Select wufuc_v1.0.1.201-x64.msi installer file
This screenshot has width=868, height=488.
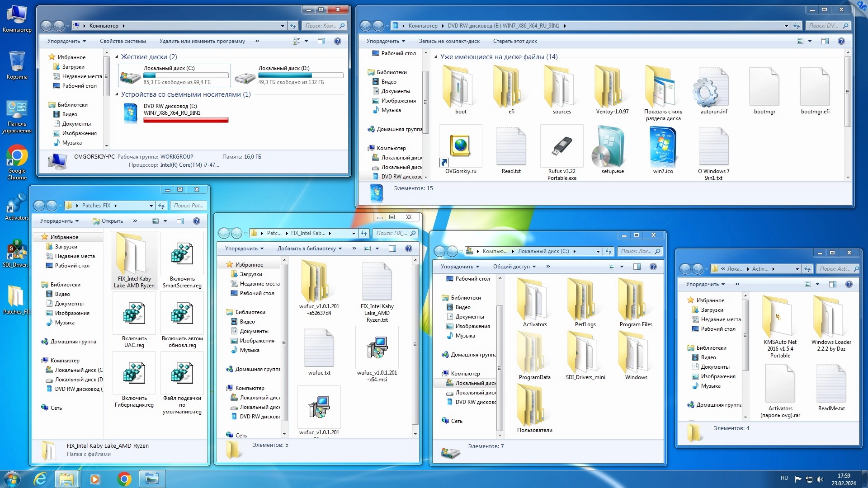[x=377, y=348]
